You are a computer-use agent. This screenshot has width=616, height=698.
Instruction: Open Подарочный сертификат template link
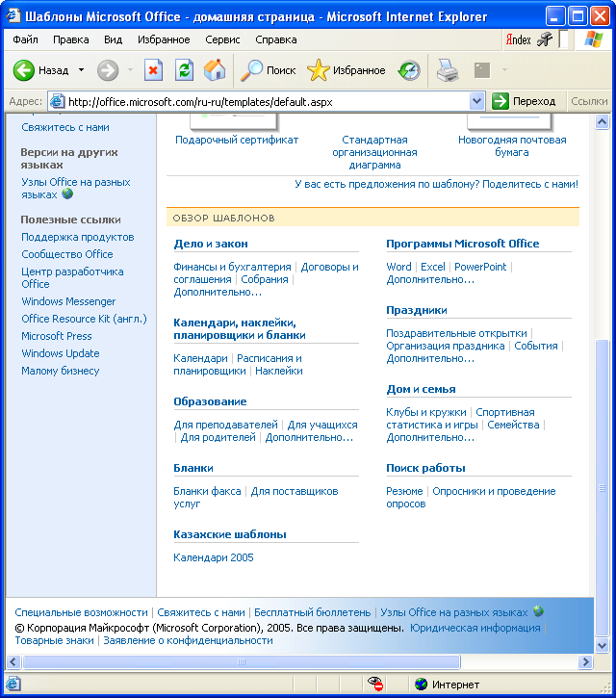[237, 140]
